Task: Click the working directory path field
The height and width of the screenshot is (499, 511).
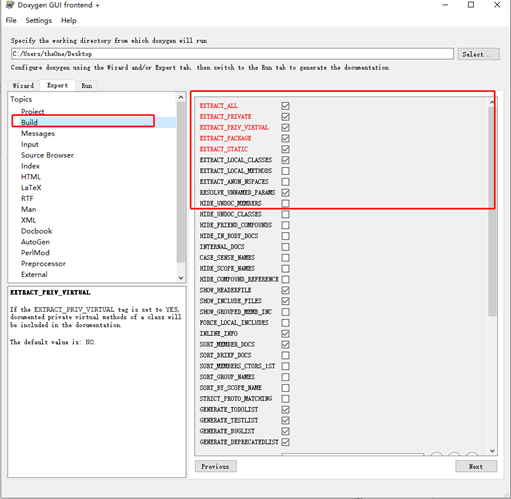Action: point(232,54)
